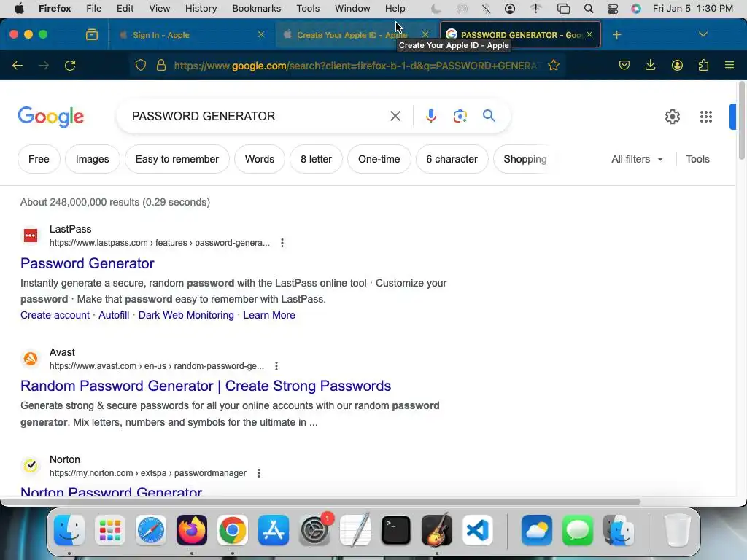Open a new tab with plus
Viewport: 747px width, 560px height.
click(616, 35)
